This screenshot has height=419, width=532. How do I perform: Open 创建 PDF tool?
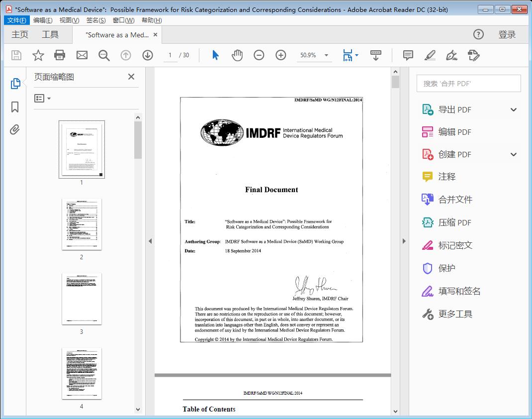point(446,154)
